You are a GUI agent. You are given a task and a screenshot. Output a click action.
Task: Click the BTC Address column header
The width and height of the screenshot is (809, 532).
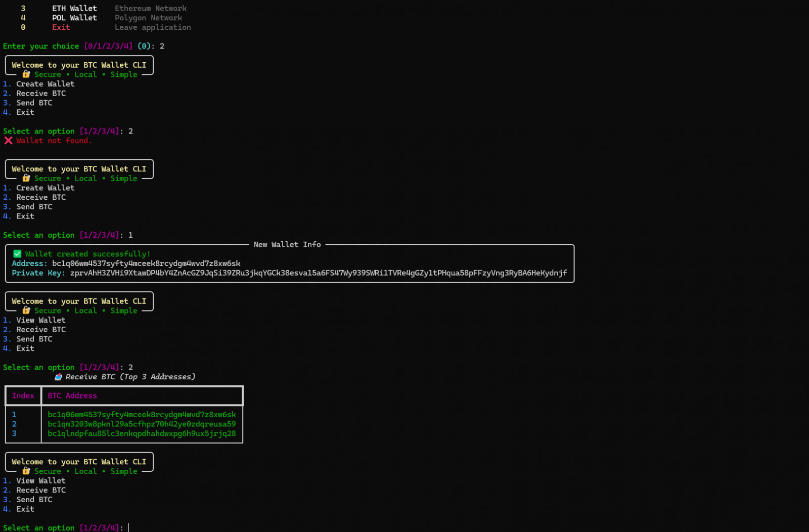72,396
